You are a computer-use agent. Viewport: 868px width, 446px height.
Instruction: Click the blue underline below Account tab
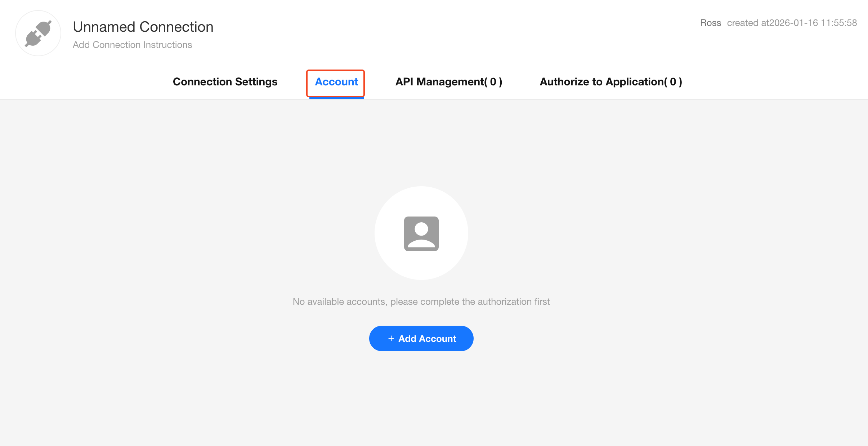pos(336,98)
